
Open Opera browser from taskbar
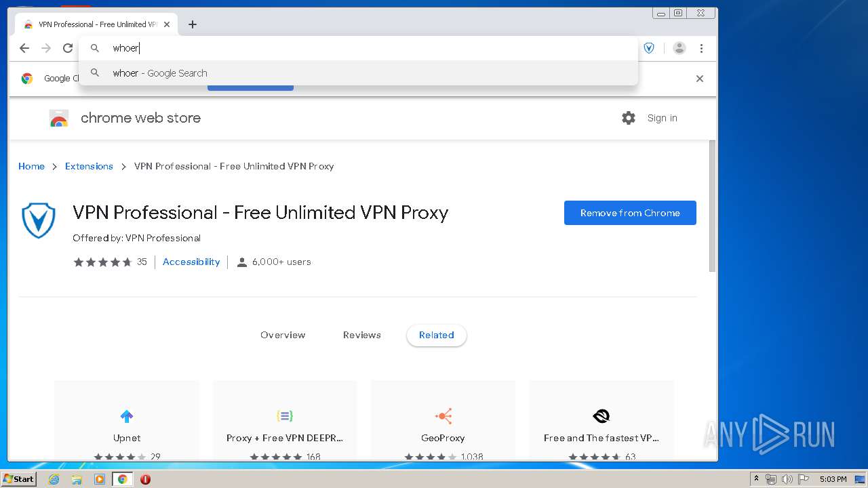tap(145, 479)
